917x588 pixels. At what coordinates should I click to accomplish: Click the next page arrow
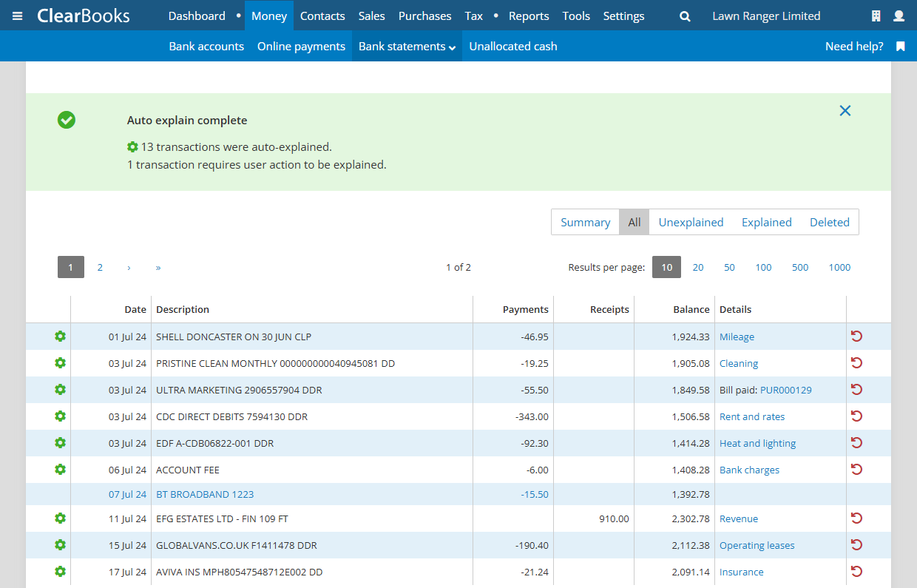tap(129, 268)
